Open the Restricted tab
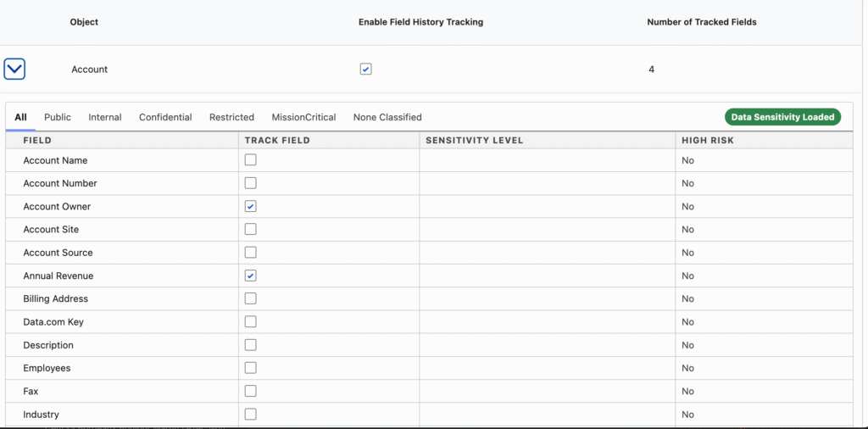868x429 pixels. [231, 117]
